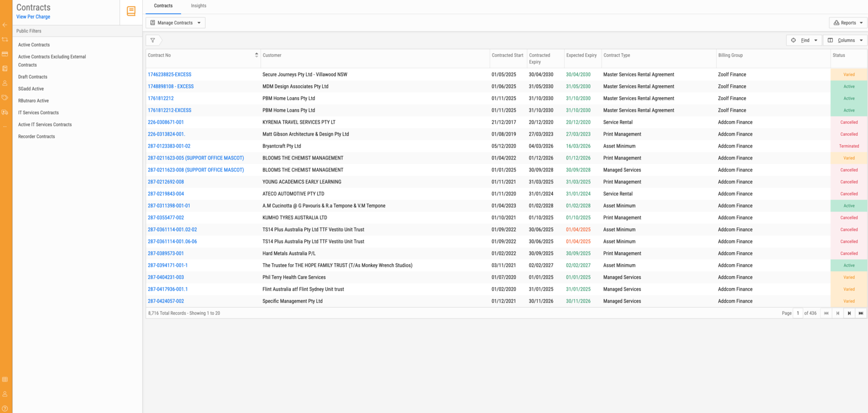Select the SGadd Active filter
The height and width of the screenshot is (413, 868).
[x=31, y=89]
